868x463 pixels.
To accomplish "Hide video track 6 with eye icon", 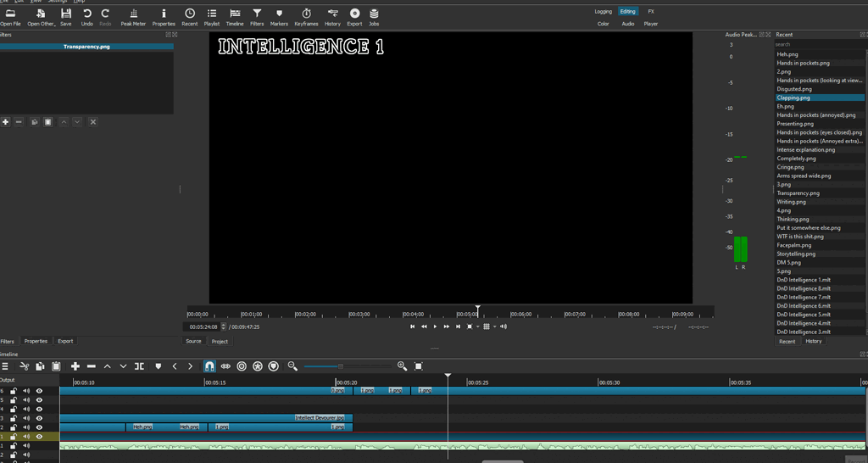I will [39, 391].
